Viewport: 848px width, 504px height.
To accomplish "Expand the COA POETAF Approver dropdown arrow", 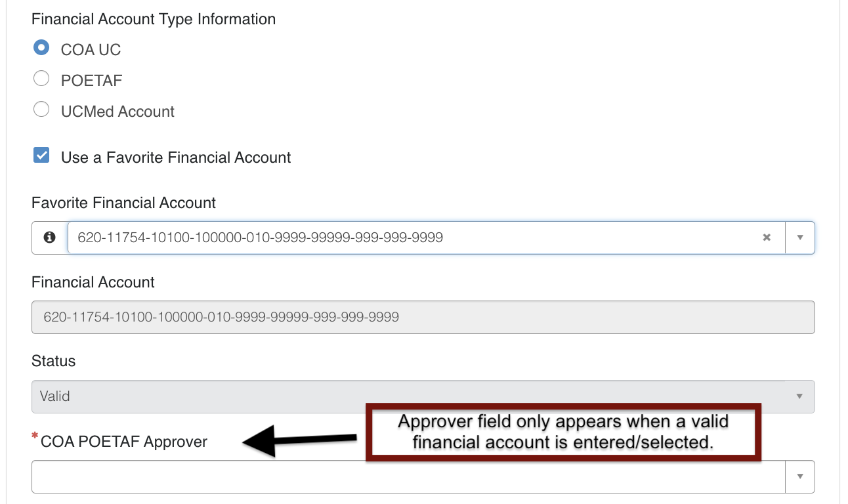I will click(x=800, y=477).
